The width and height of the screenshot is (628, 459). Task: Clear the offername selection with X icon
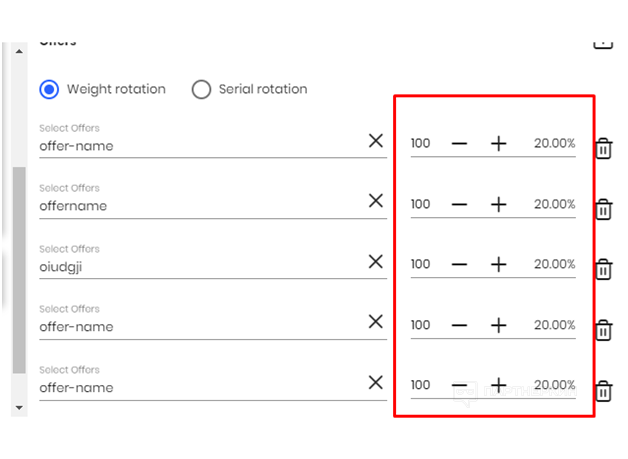(376, 201)
